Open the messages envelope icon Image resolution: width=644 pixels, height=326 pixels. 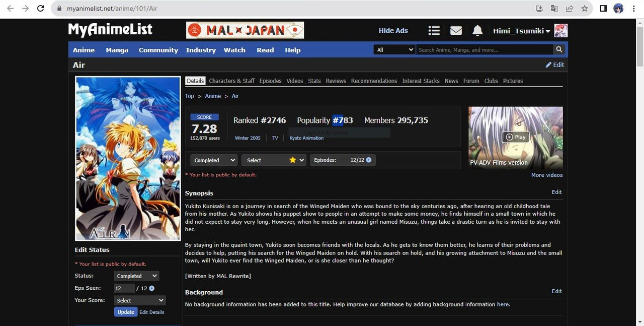456,31
